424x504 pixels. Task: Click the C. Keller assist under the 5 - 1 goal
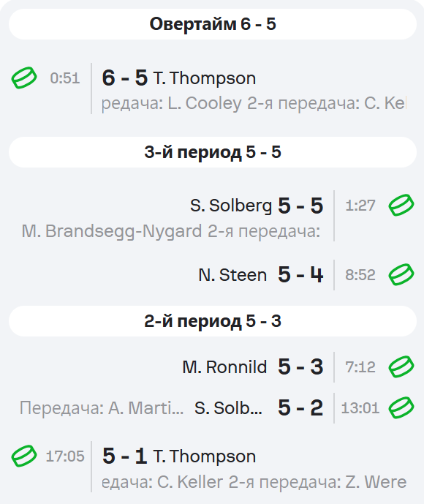pyautogui.click(x=190, y=482)
